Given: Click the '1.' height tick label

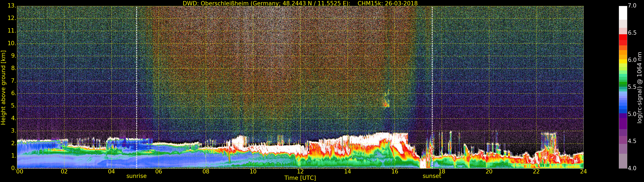Looking at the screenshot, I should click(x=14, y=156).
